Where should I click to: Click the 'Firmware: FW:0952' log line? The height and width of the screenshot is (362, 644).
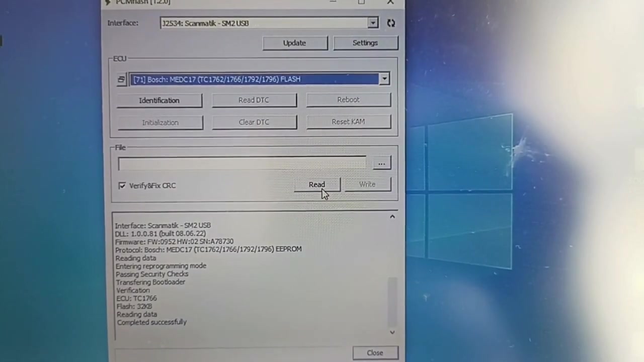pos(174,241)
